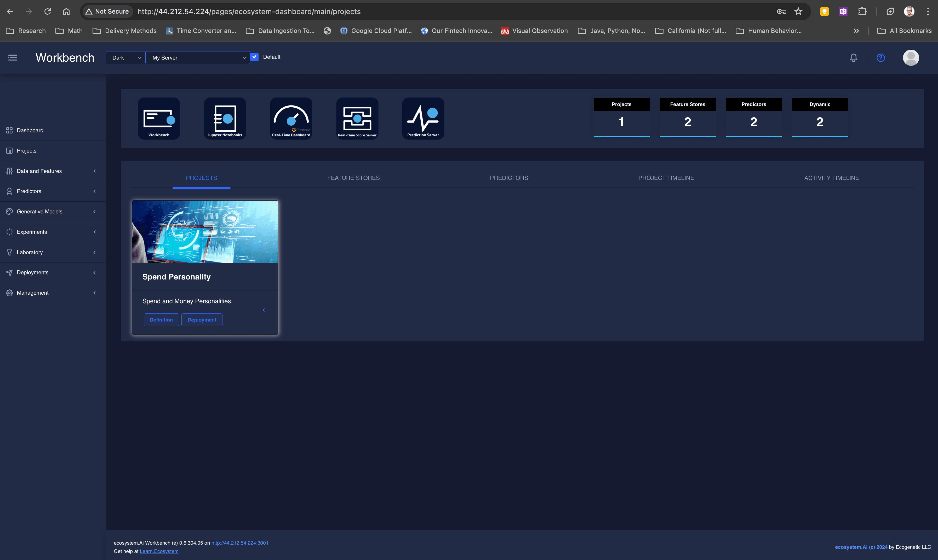
Task: Click the help question mark icon
Action: click(880, 58)
